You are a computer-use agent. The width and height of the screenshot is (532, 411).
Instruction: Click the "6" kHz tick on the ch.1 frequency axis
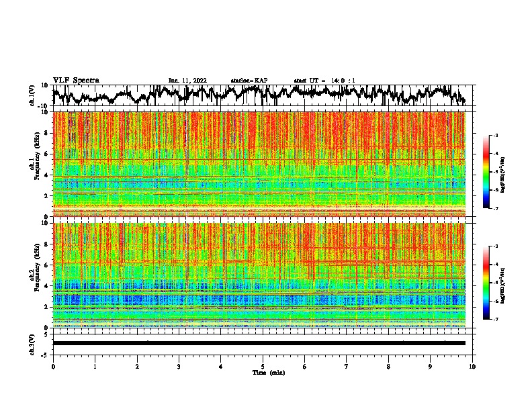pos(46,154)
